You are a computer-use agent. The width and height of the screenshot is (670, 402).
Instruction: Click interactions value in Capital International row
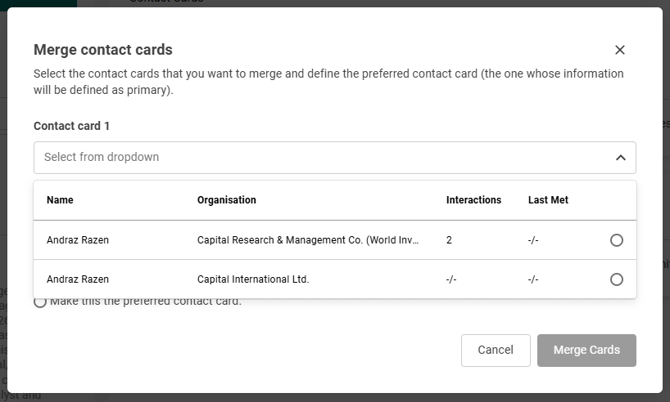pos(451,279)
